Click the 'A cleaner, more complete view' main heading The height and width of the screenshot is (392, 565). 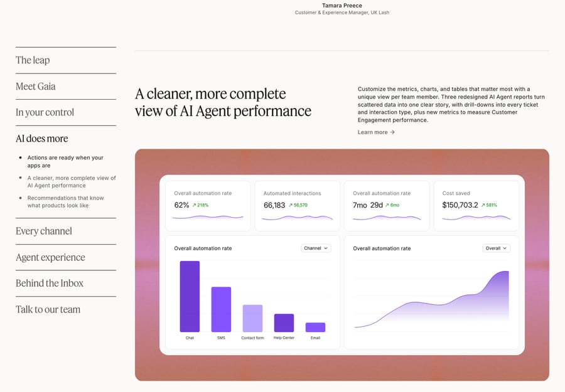(223, 102)
